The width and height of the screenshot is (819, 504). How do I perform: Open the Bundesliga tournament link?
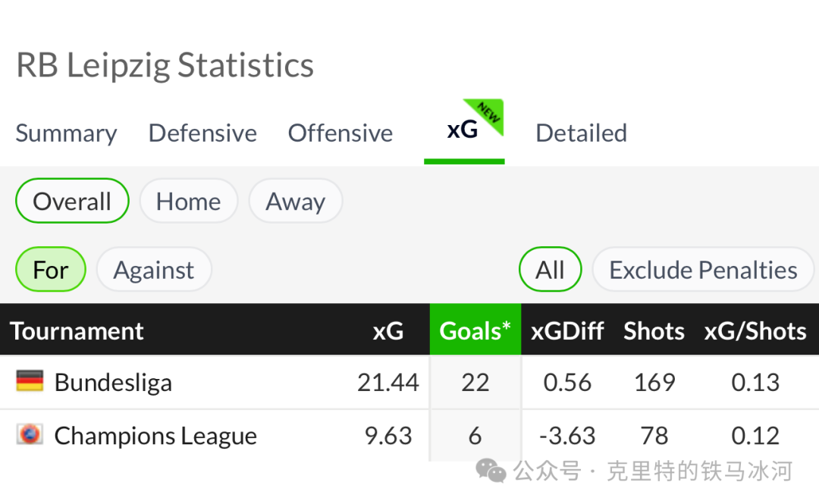coord(113,382)
